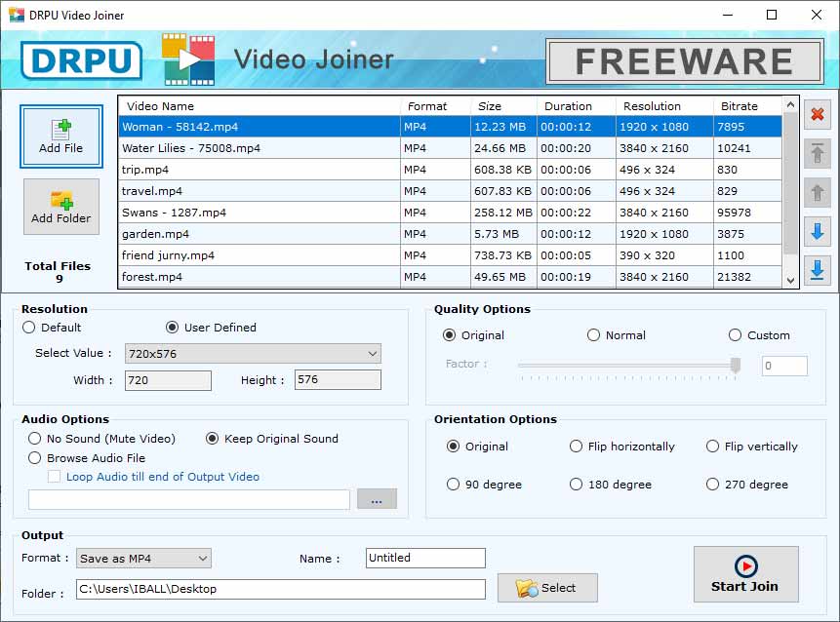The image size is (840, 622).
Task: Click the Height input field
Action: (338, 379)
